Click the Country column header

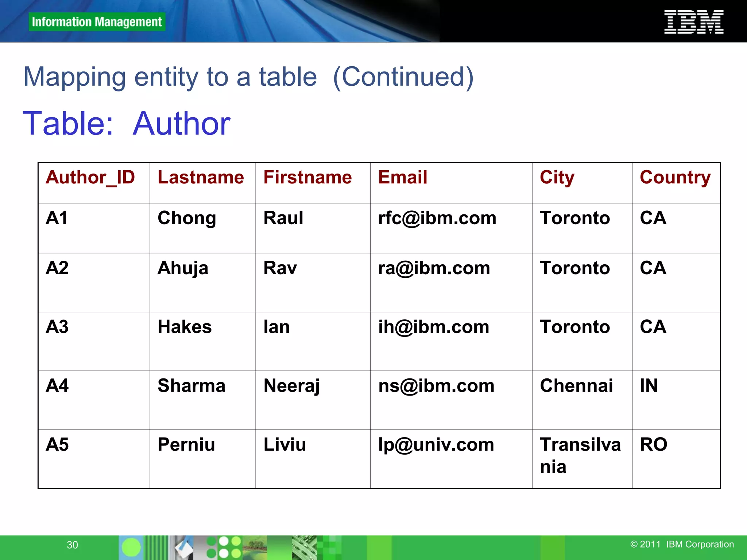click(675, 178)
